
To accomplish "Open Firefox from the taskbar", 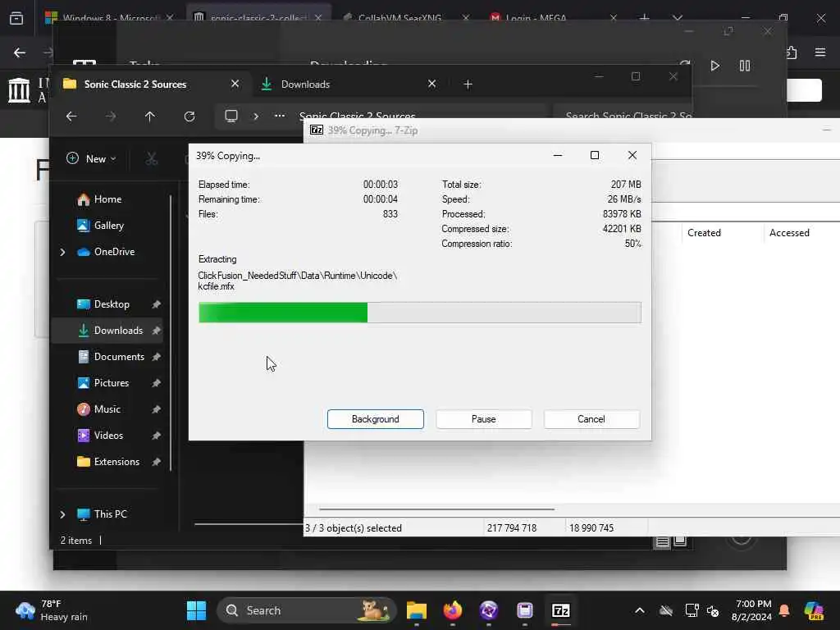I will pos(453,610).
